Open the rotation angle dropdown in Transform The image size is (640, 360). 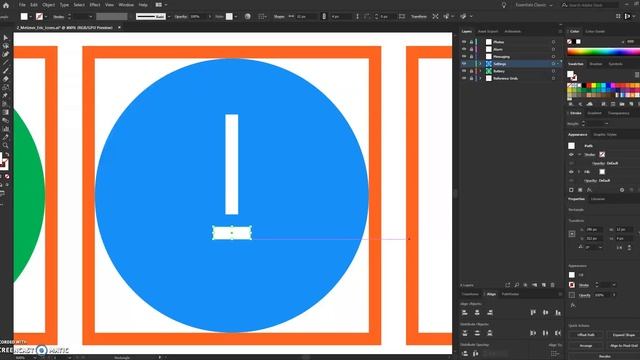point(600,247)
